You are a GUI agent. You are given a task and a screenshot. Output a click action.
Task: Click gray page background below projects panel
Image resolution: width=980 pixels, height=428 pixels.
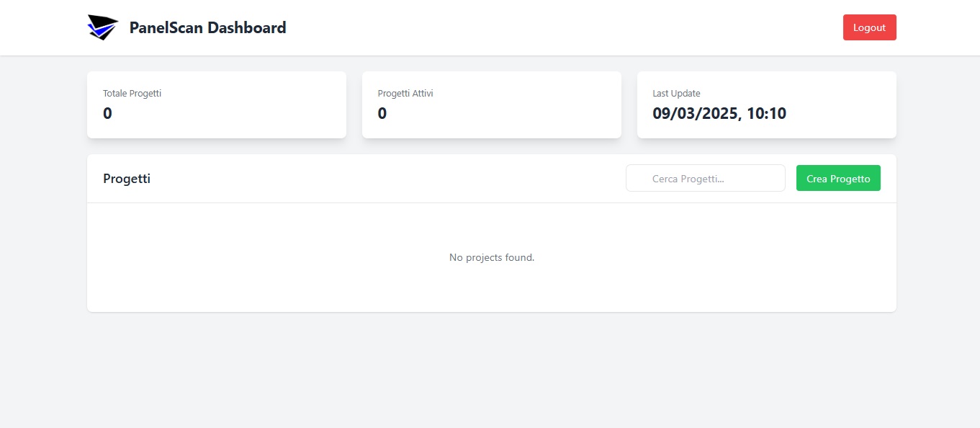point(492,371)
